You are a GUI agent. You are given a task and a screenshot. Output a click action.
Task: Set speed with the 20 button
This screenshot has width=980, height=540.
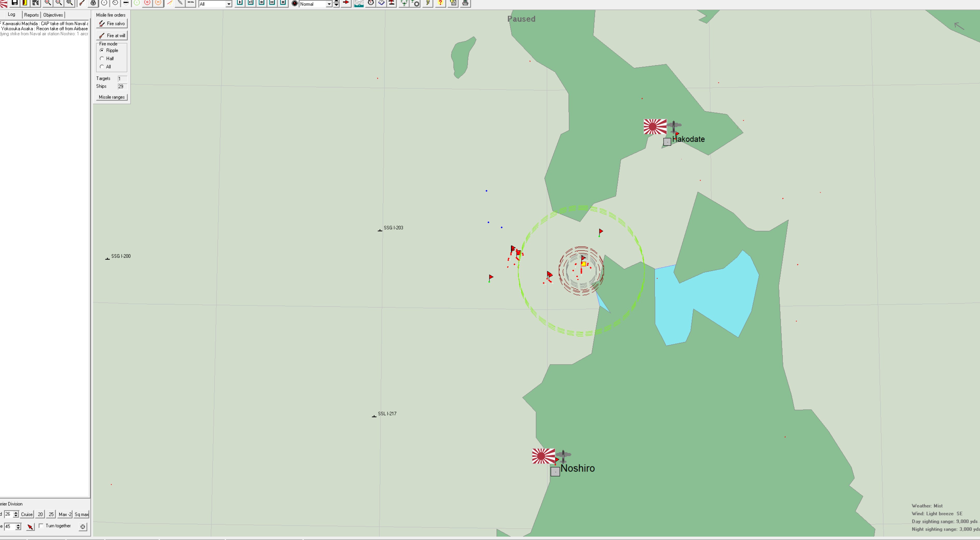pos(40,514)
